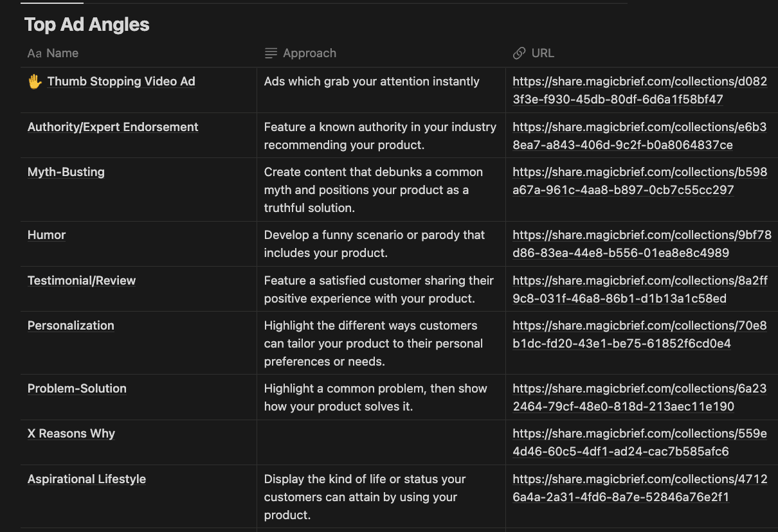This screenshot has height=532, width=778.
Task: Open the Problem-Solution page
Action: pos(77,389)
